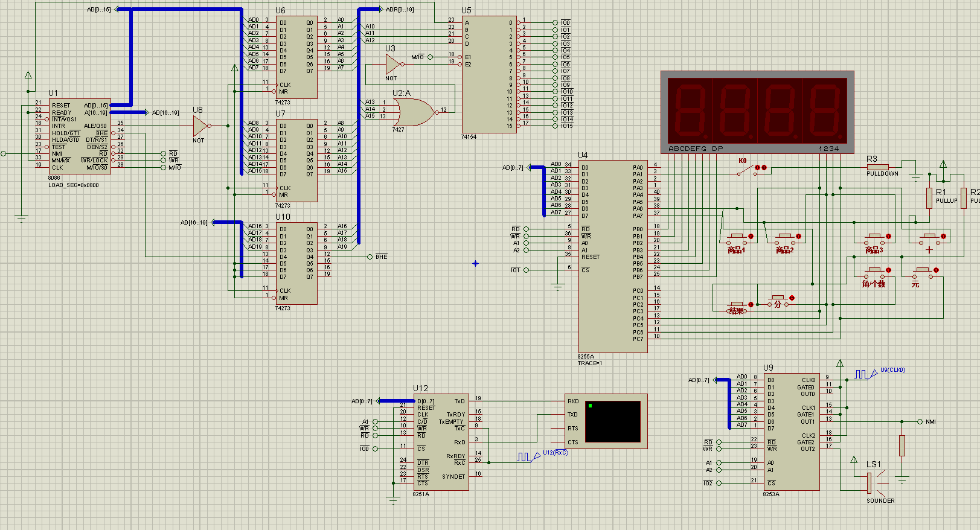The height and width of the screenshot is (530, 980).
Task: Select the U6 74273 latch chip
Action: click(296, 57)
